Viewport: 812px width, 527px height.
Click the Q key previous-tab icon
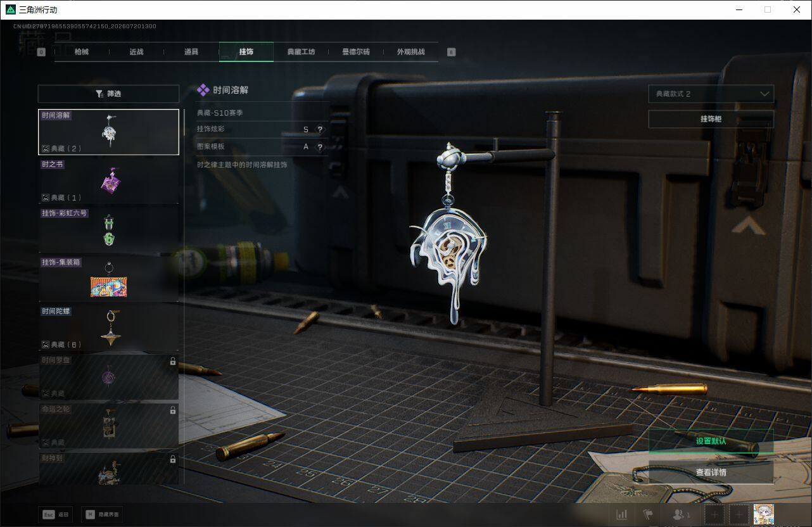pos(41,52)
